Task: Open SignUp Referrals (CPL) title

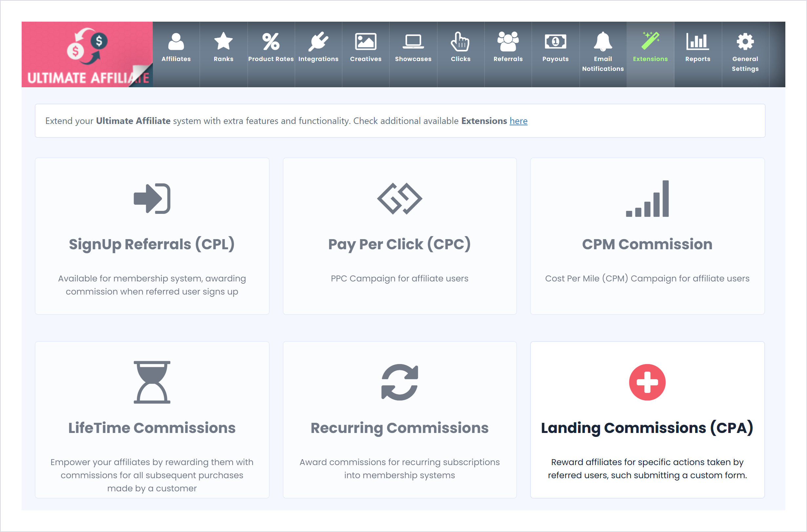Action: coord(152,244)
